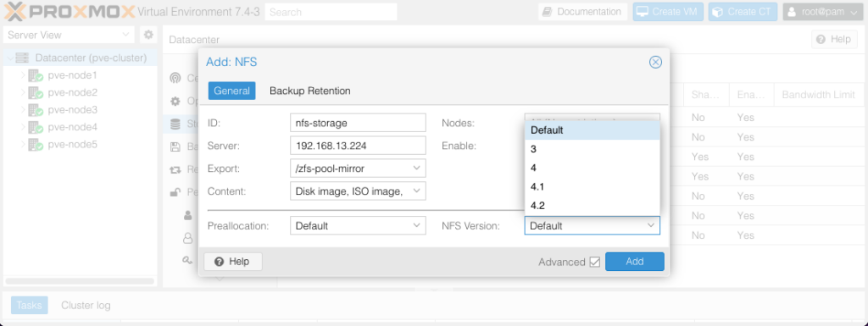The width and height of the screenshot is (868, 326).
Task: Choose version 4.2 in NFS list
Action: click(x=593, y=206)
